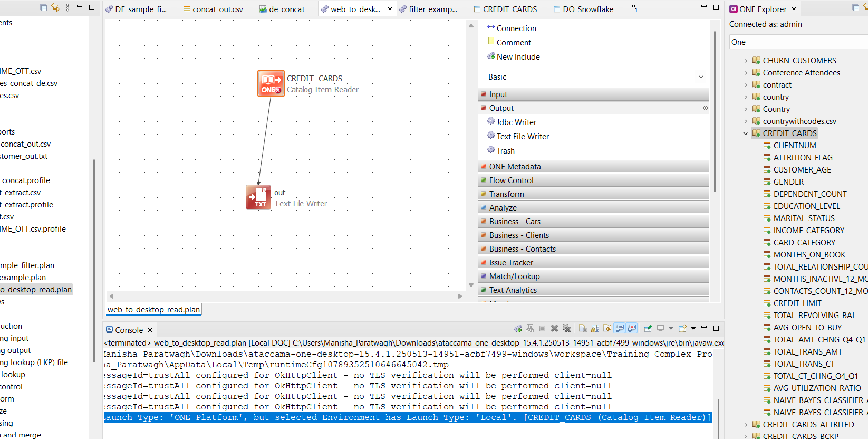The height and width of the screenshot is (439, 868).
Task: Switch to the DE_sample_fi... editor tab
Action: (x=136, y=9)
